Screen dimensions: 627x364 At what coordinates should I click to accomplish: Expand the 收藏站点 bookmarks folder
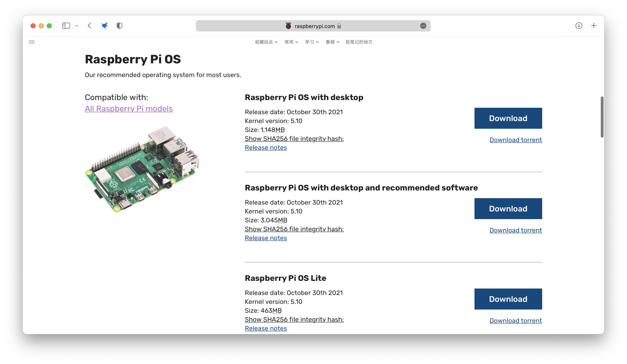tap(266, 42)
